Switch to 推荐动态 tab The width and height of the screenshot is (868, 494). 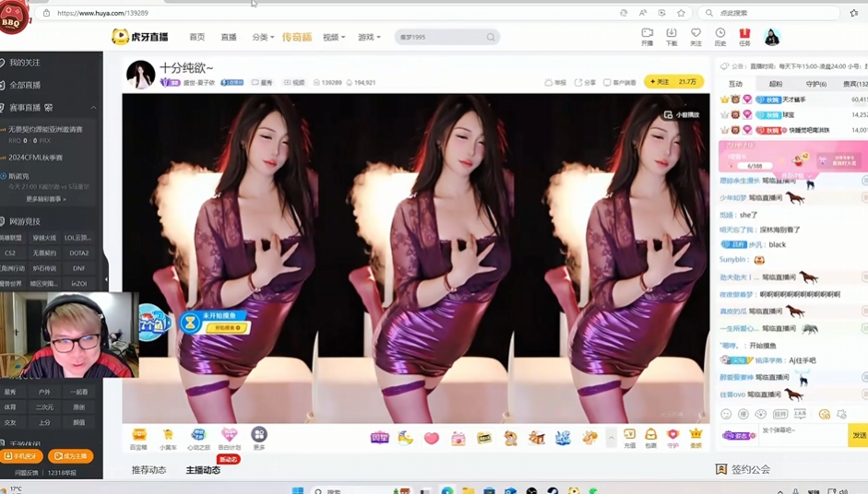click(x=149, y=470)
